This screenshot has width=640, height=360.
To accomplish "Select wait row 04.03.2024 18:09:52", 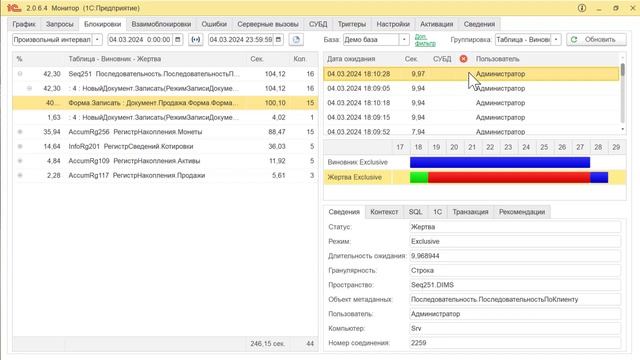I will pos(471,131).
